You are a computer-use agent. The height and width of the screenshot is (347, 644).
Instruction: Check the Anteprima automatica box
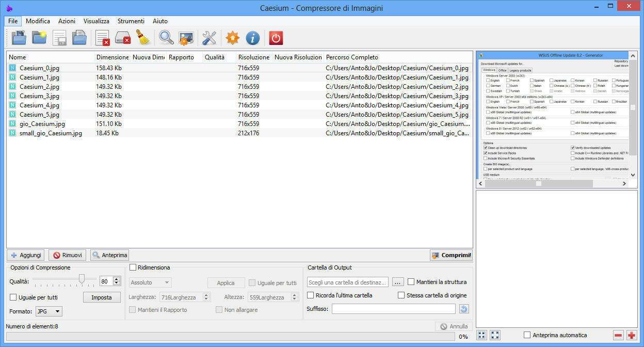click(527, 335)
